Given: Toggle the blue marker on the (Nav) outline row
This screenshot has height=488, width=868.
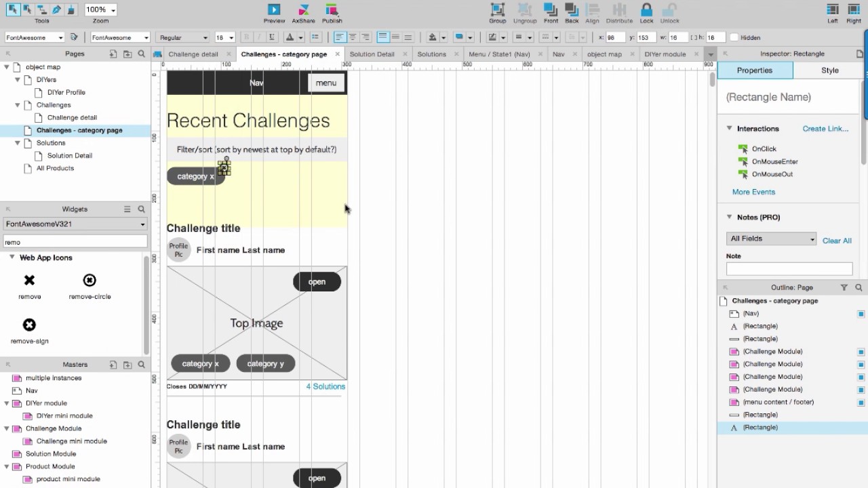Looking at the screenshot, I should 861,314.
